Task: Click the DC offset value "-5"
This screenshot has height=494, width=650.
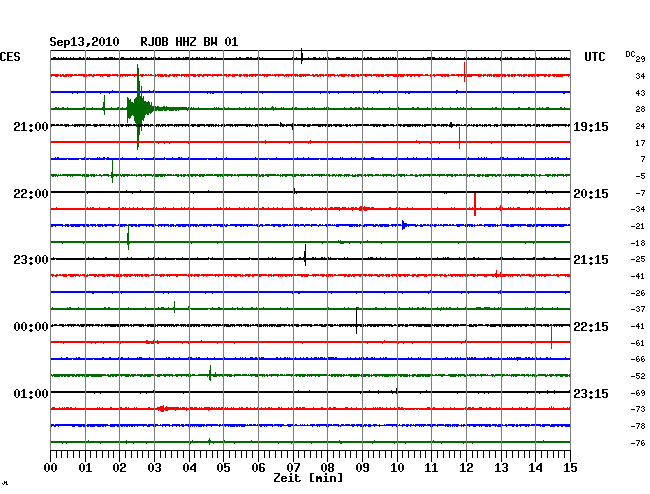Action: 640,176
